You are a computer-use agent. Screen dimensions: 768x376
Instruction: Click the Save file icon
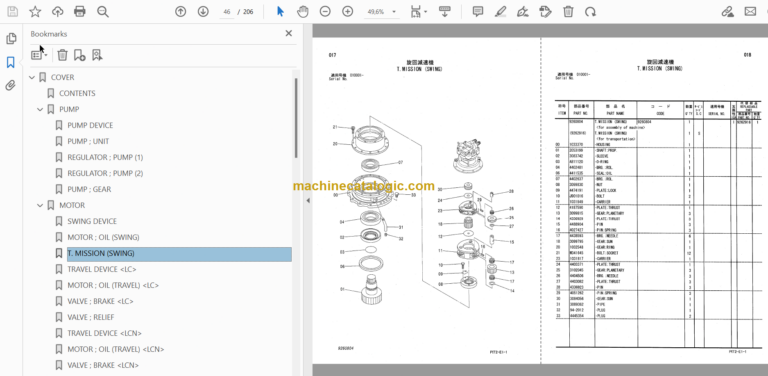(x=12, y=12)
